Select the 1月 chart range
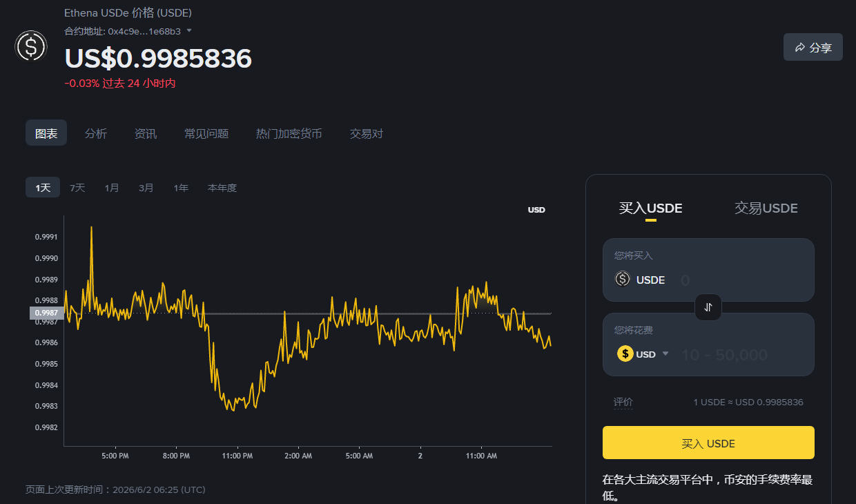 (x=112, y=187)
